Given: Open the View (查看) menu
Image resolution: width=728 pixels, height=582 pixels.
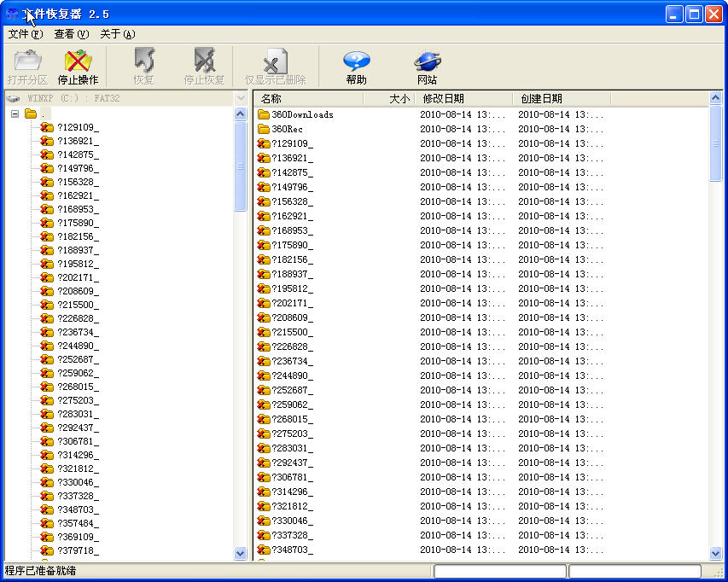Looking at the screenshot, I should [71, 34].
